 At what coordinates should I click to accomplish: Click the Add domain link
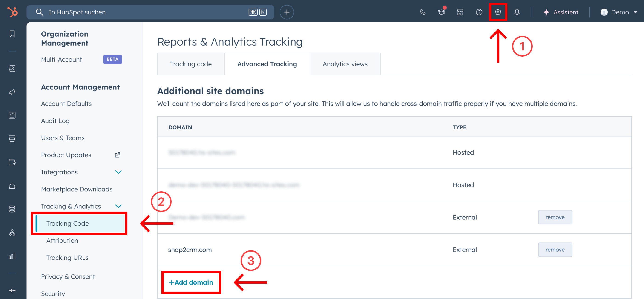click(x=191, y=282)
